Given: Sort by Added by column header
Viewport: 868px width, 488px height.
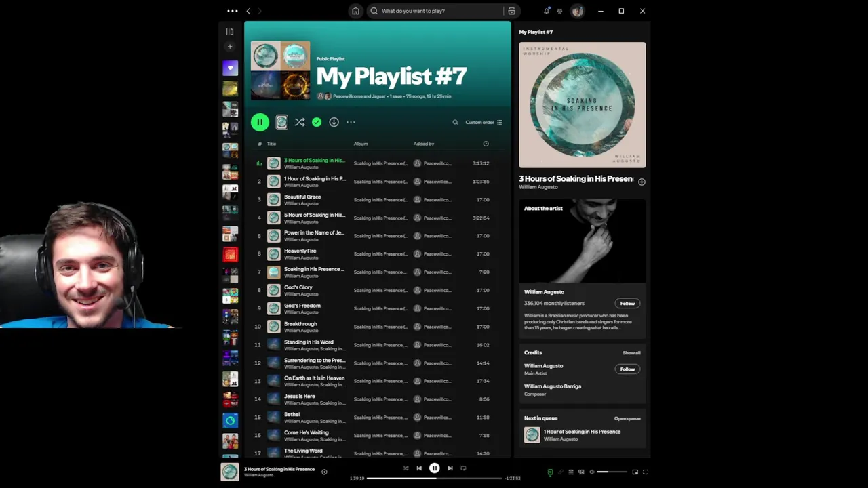Looking at the screenshot, I should pos(424,144).
